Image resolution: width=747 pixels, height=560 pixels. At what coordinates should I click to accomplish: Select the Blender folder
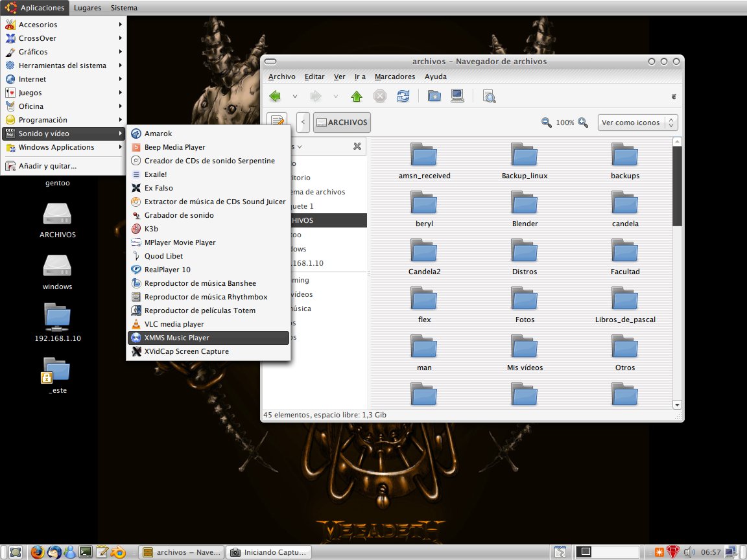(525, 209)
